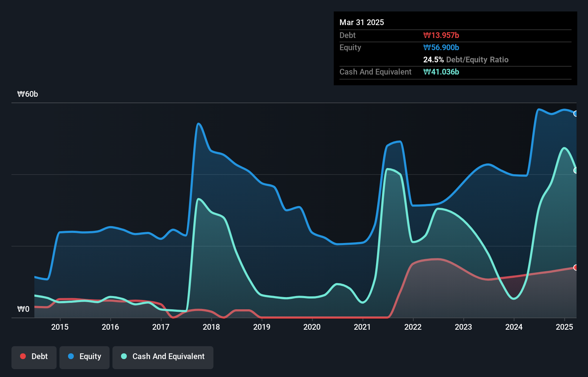The height and width of the screenshot is (377, 588).
Task: Select the red Debt legend dot
Action: (23, 356)
